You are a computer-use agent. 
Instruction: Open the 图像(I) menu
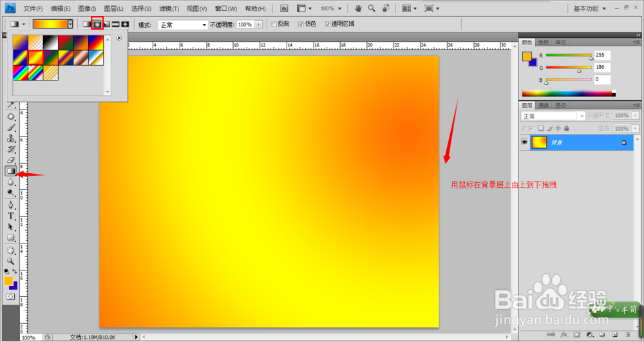click(87, 8)
